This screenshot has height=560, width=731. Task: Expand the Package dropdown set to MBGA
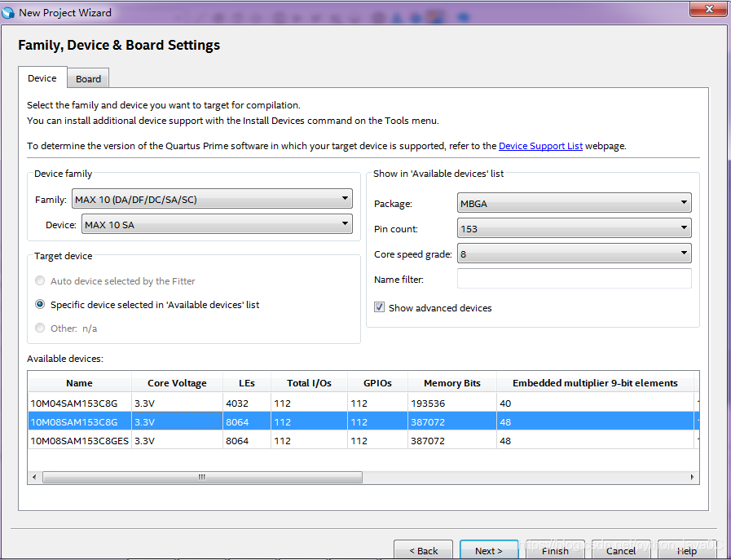click(574, 203)
